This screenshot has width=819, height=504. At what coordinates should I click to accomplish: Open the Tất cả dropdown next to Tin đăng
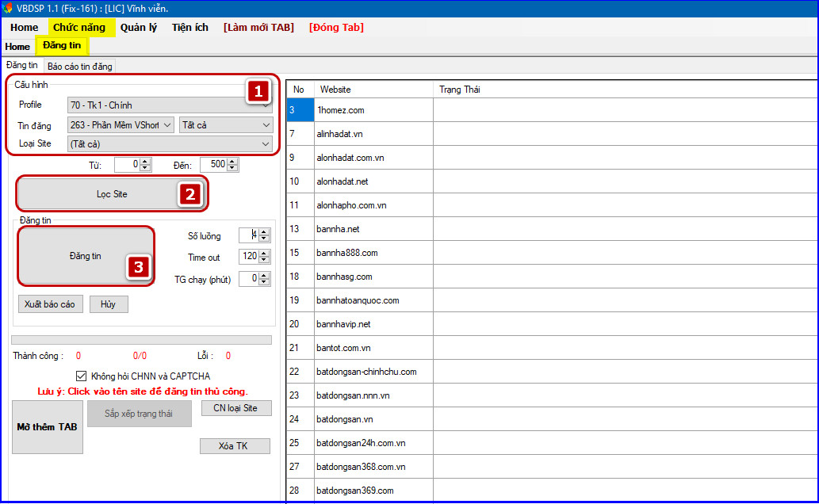click(x=226, y=125)
